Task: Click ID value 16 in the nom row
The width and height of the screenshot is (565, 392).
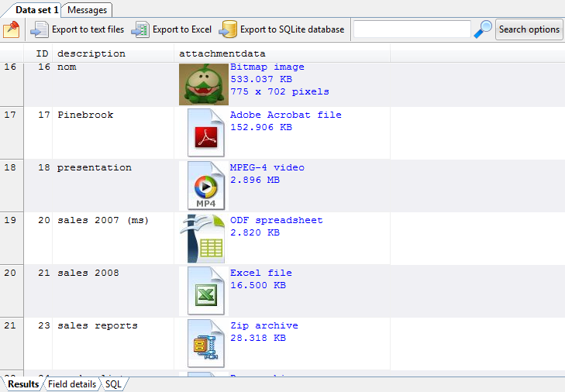Action: [44, 67]
